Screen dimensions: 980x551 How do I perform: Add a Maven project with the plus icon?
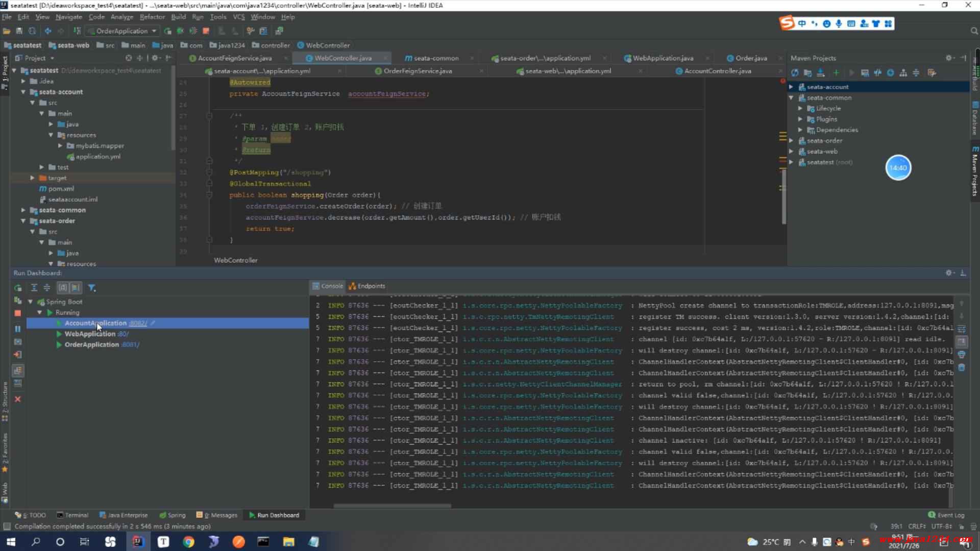(x=836, y=73)
